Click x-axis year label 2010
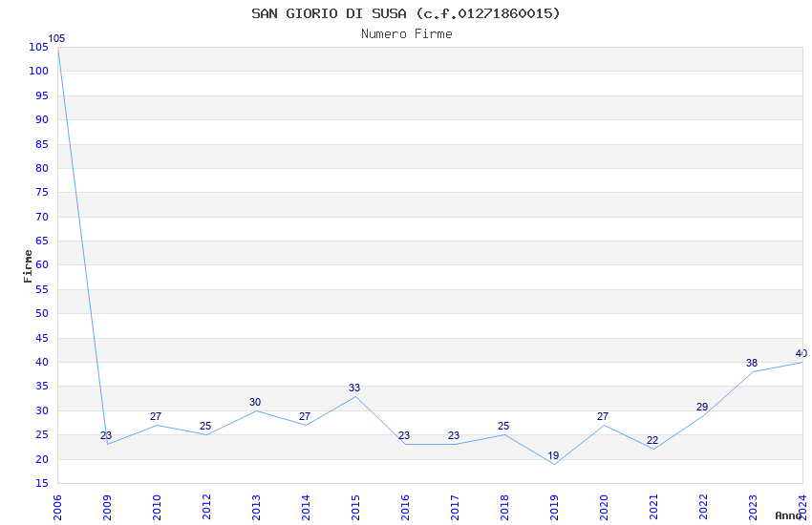The height and width of the screenshot is (525, 812). click(157, 508)
